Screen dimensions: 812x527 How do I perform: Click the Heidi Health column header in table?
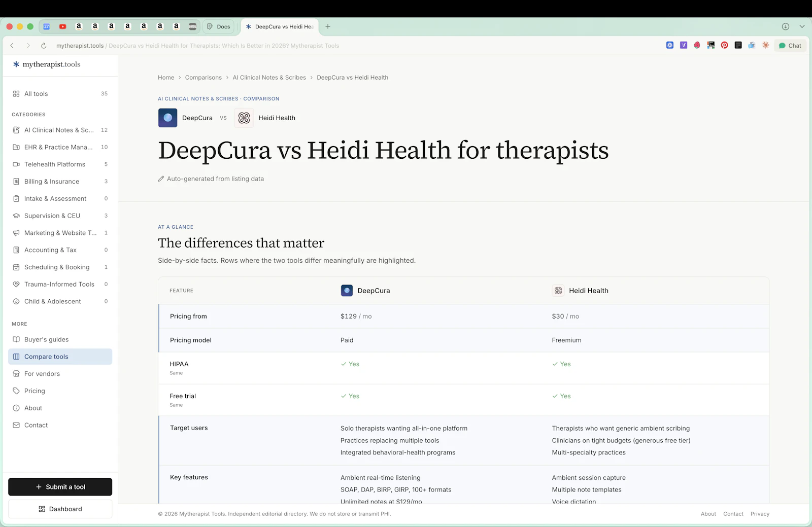[580, 291]
